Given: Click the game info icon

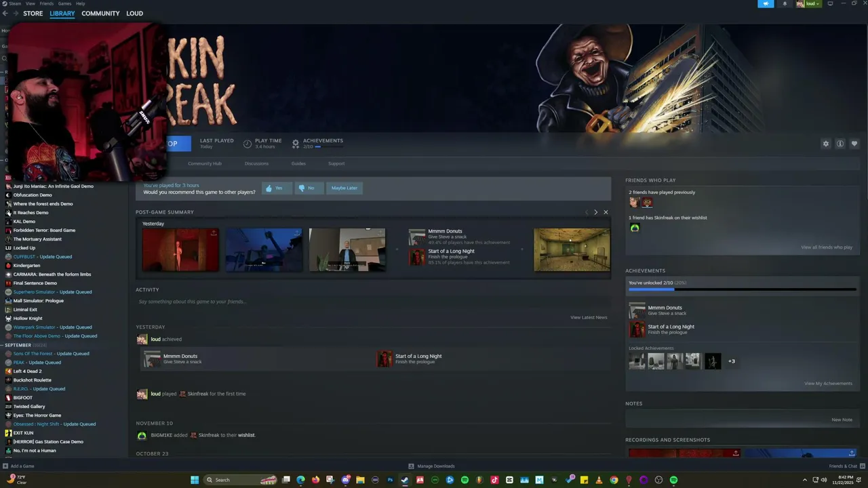Looking at the screenshot, I should coord(840,144).
